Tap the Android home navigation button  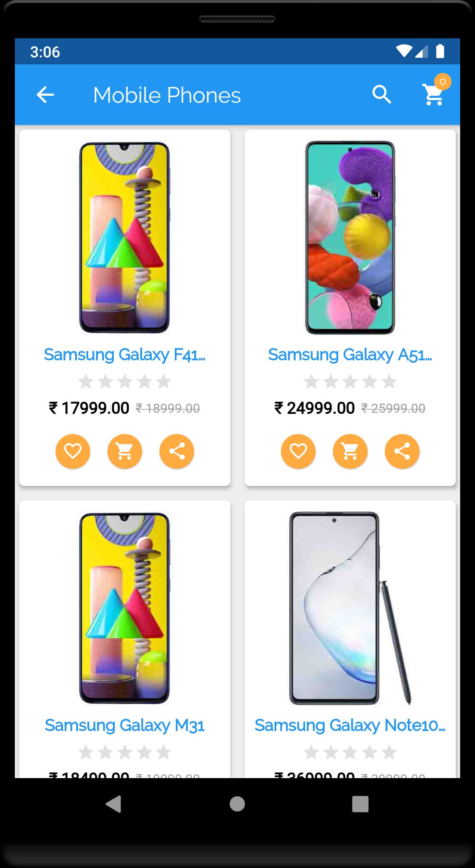coord(237,803)
